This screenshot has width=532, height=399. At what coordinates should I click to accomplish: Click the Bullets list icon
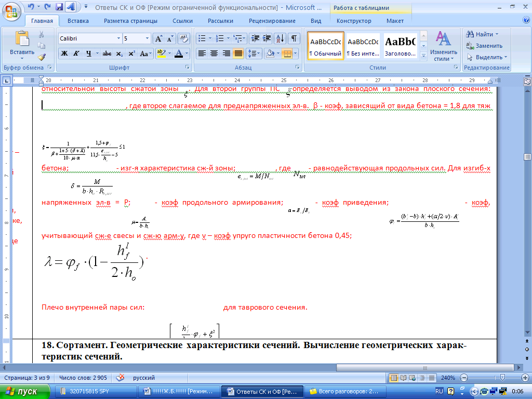point(202,38)
